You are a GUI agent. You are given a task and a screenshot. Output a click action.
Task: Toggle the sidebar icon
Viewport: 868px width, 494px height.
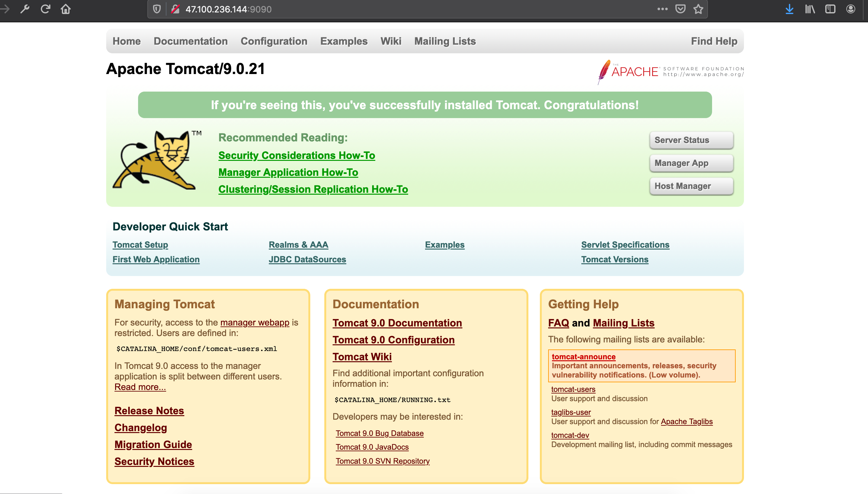point(830,9)
